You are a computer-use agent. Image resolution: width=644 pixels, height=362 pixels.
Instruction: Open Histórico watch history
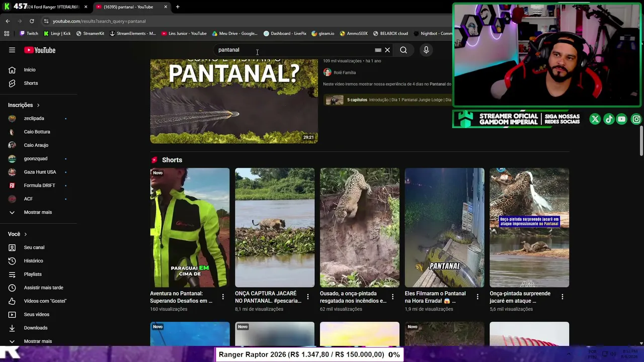coord(39,261)
